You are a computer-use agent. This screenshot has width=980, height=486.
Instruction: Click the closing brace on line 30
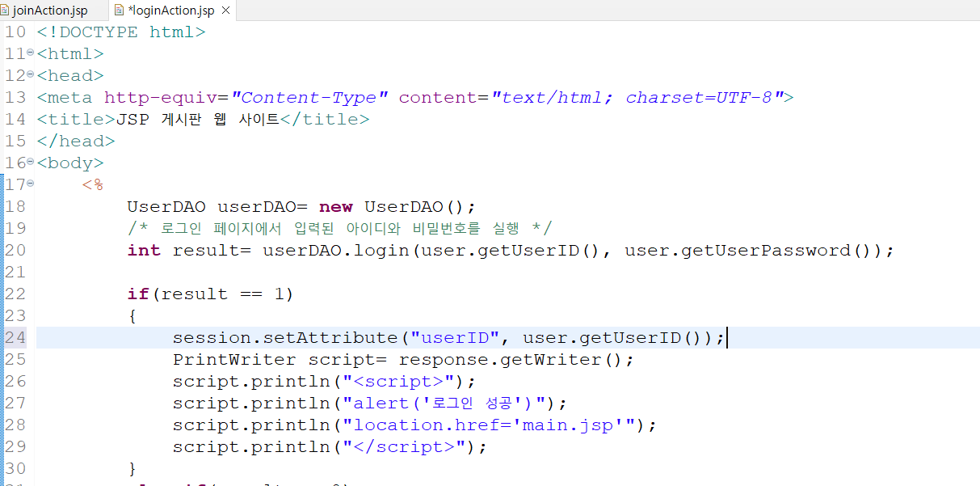point(132,469)
